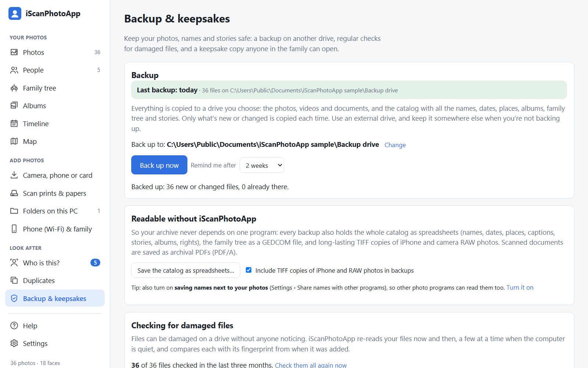The width and height of the screenshot is (588, 368).
Task: Uncheck Include TIFF copies in backups
Action: [249, 270]
